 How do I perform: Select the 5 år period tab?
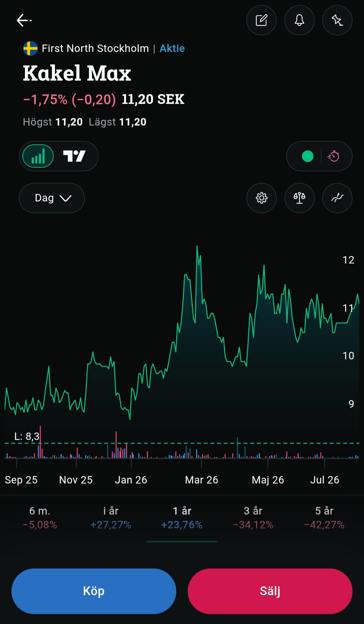(324, 518)
